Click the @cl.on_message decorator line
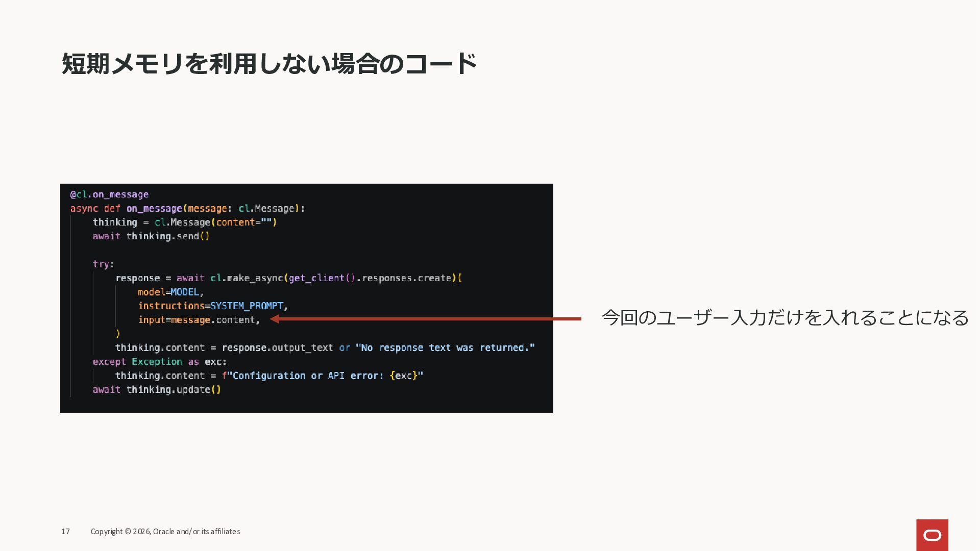The width and height of the screenshot is (980, 551). pyautogui.click(x=109, y=194)
